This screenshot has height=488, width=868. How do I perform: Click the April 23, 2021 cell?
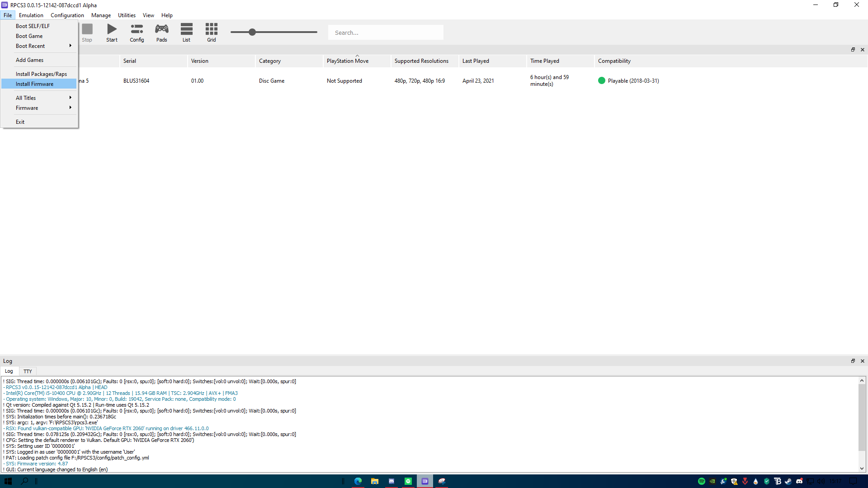[478, 81]
